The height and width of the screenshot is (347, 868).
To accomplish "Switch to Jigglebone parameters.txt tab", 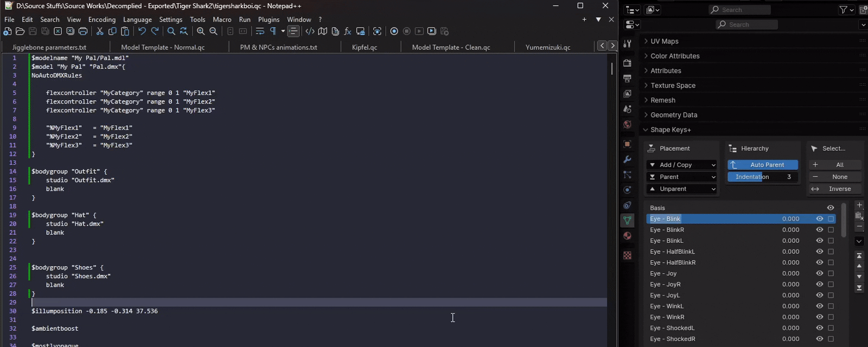I will [x=49, y=47].
